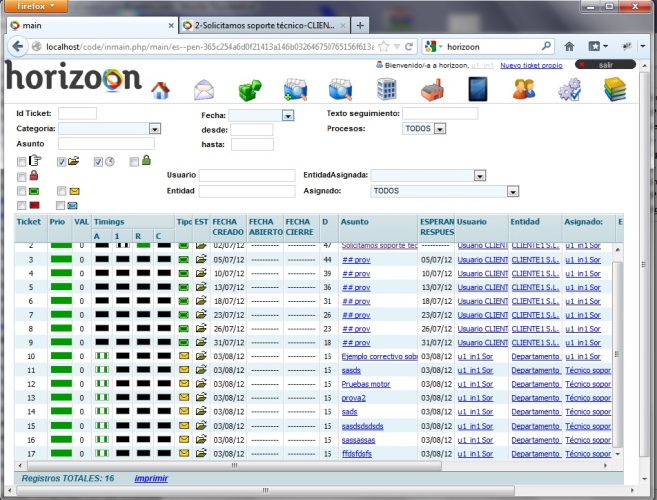
Task: Click the bookmark star in address bar
Action: [383, 47]
